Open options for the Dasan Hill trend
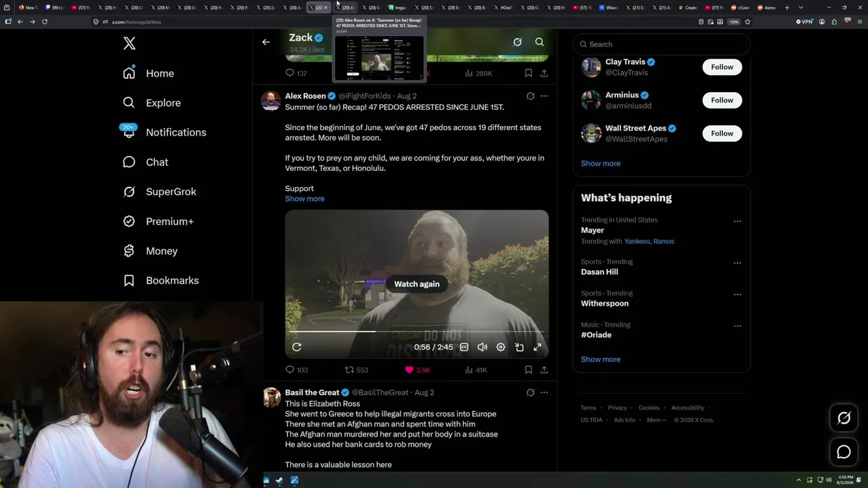Screen dimensions: 868x488 [x=737, y=263]
